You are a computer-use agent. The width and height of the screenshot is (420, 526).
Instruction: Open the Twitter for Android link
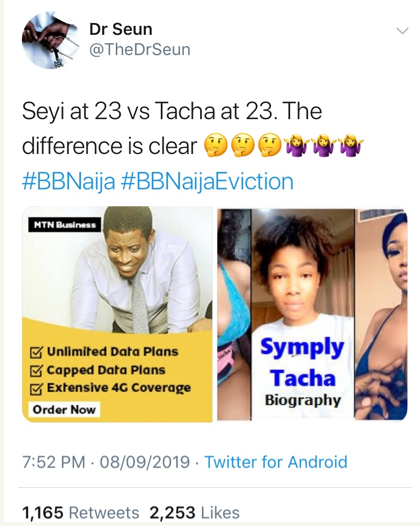[276, 462]
